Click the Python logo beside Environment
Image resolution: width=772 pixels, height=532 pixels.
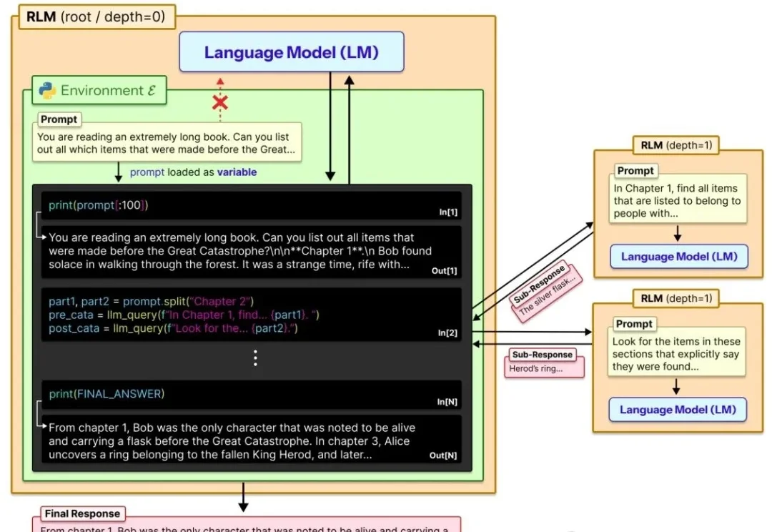click(x=48, y=91)
